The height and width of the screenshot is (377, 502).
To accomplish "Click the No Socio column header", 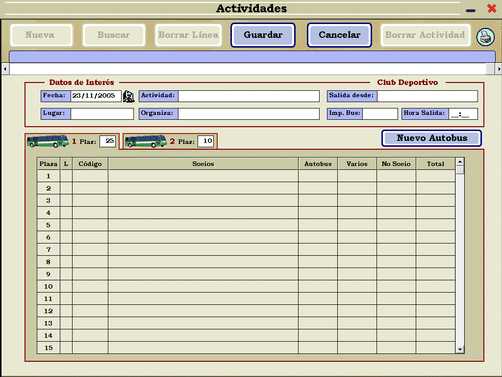I will [x=396, y=164].
